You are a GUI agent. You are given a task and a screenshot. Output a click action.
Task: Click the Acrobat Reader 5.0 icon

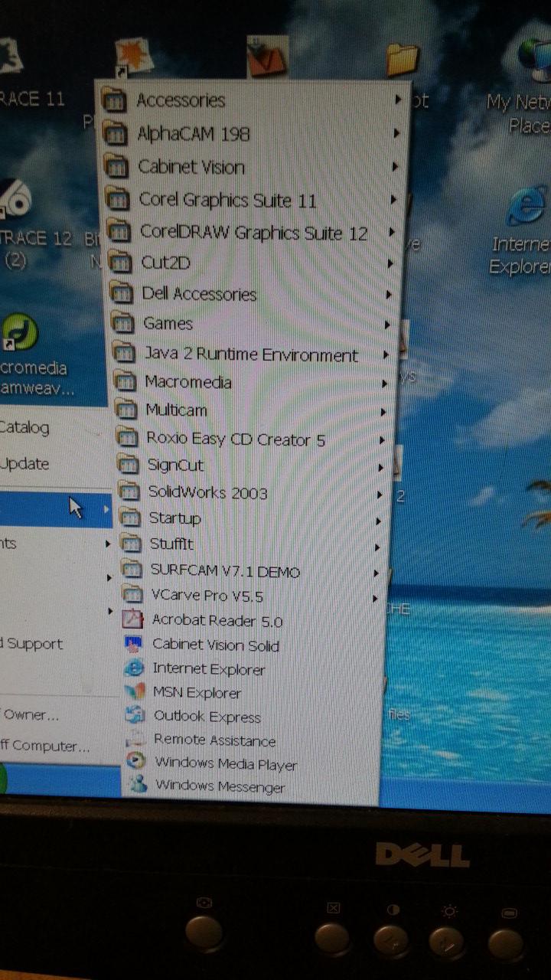pyautogui.click(x=134, y=619)
